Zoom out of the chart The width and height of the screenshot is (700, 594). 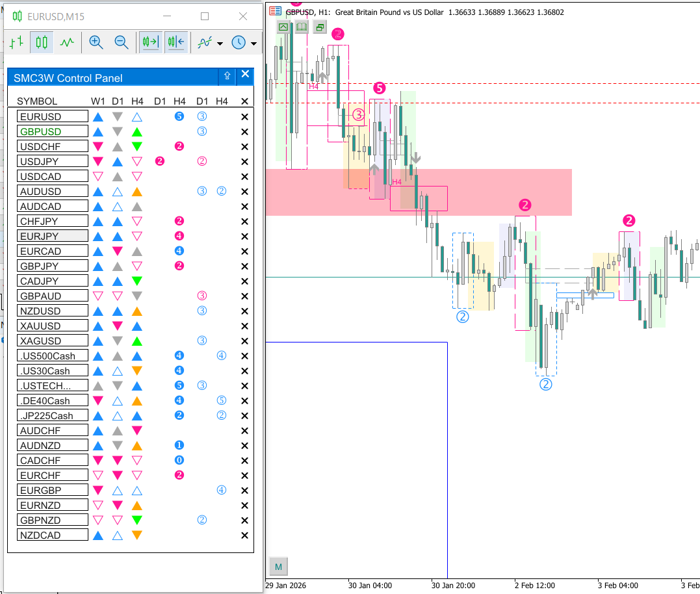pyautogui.click(x=121, y=43)
